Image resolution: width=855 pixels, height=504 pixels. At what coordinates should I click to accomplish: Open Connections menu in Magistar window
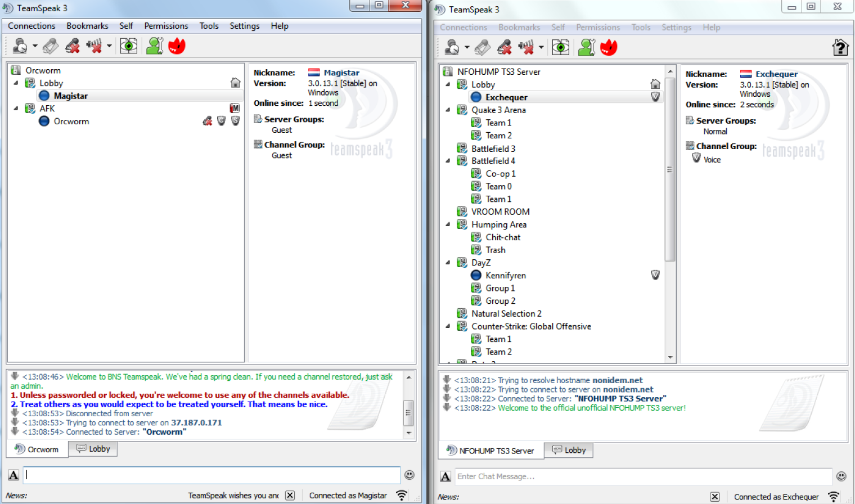[31, 26]
